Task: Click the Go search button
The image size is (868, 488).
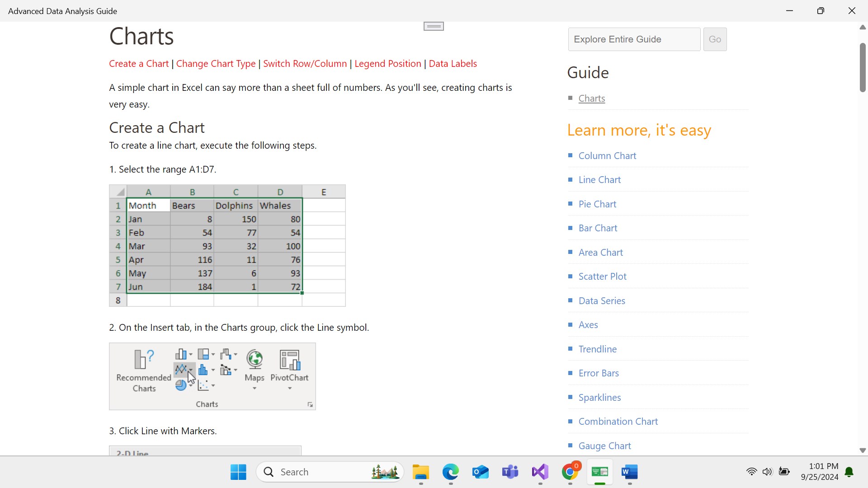Action: 715,39
